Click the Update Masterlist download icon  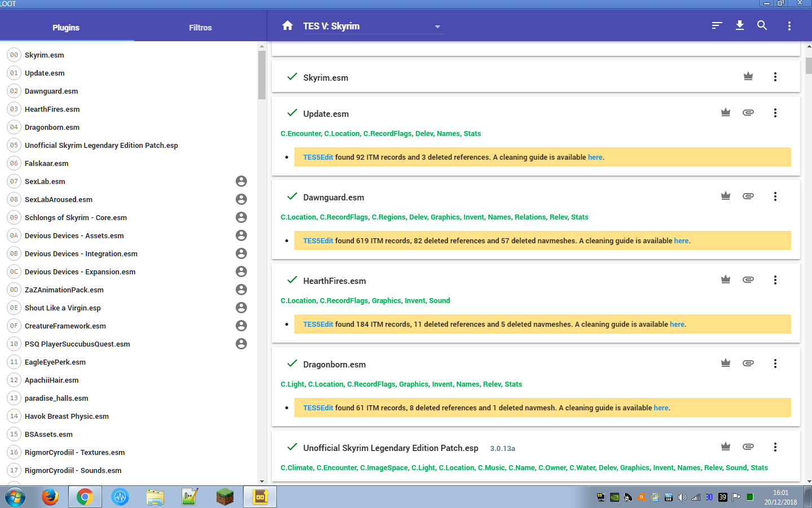click(x=740, y=25)
